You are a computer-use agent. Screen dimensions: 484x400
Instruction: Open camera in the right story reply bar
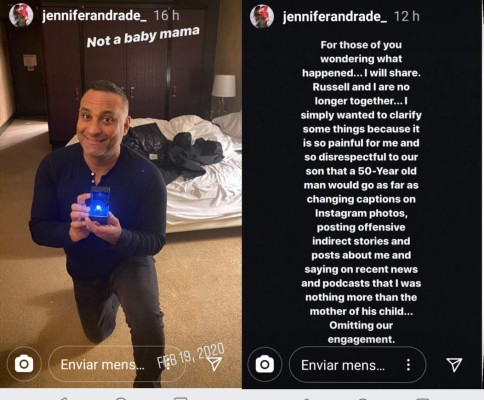(265, 365)
